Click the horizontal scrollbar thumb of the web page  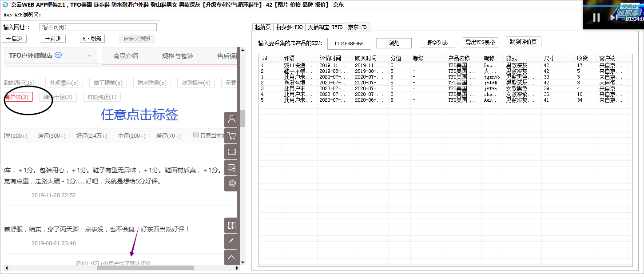tap(145, 268)
